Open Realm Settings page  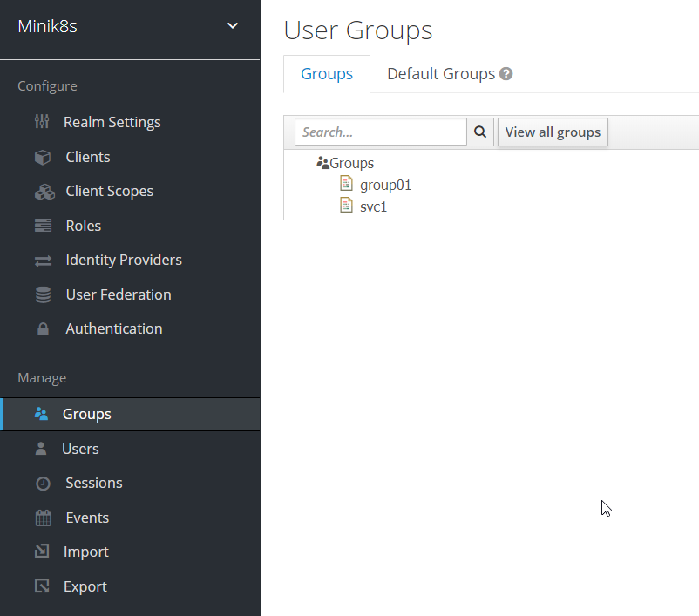tap(112, 122)
